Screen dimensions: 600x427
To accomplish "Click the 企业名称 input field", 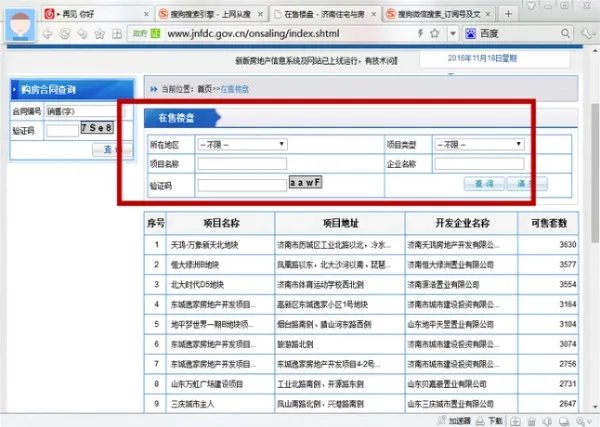I will coord(479,164).
